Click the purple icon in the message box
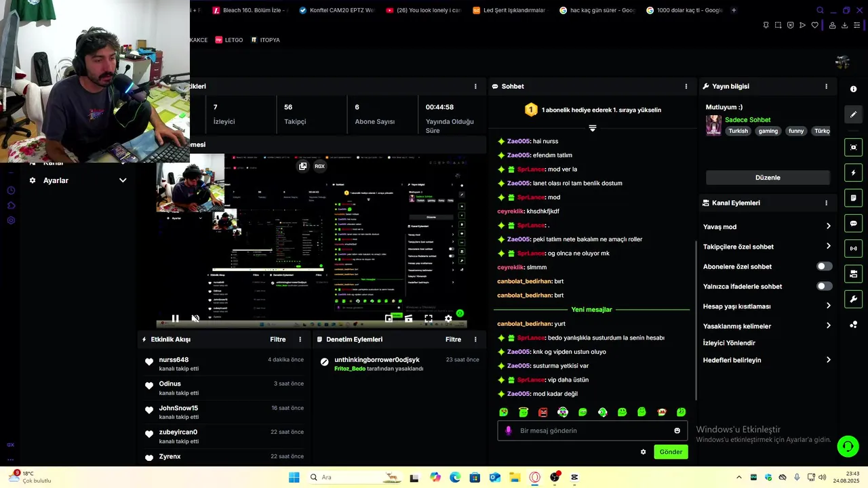This screenshot has height=488, width=868. point(509,430)
